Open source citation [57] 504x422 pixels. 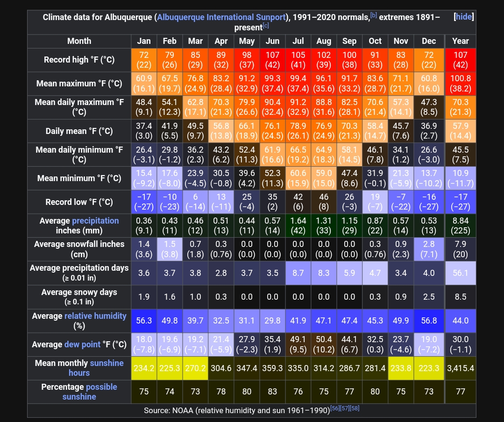(345, 408)
